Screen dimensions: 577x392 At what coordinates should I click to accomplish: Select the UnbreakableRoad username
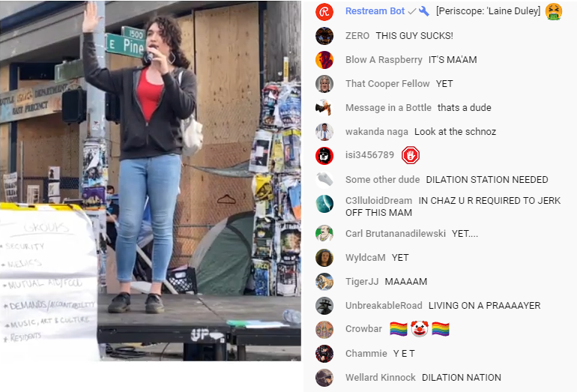[x=384, y=306]
